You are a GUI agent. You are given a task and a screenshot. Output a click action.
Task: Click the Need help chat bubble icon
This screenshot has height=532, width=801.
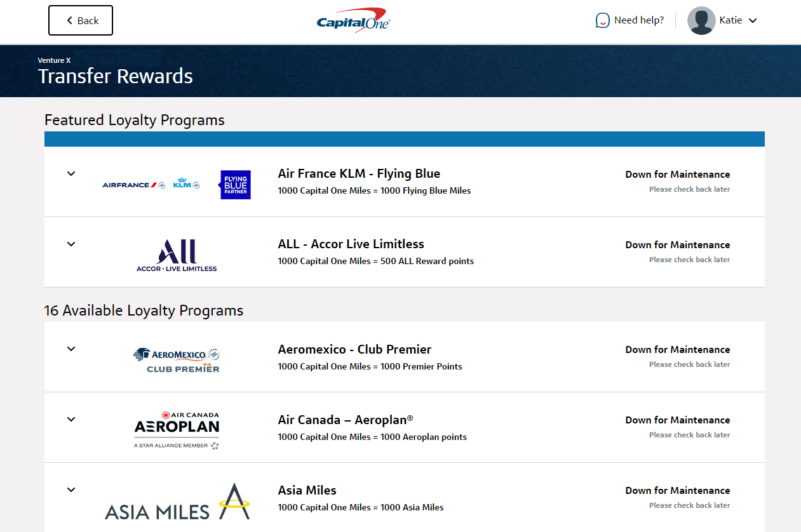(x=602, y=20)
